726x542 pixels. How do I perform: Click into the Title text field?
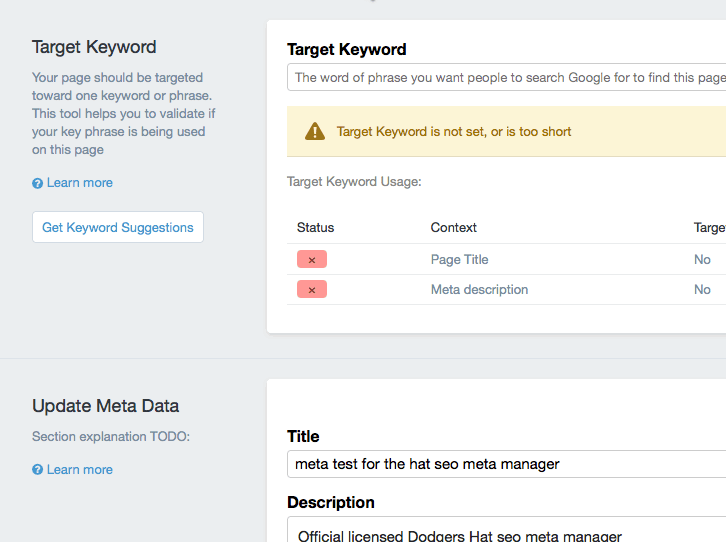(x=507, y=464)
